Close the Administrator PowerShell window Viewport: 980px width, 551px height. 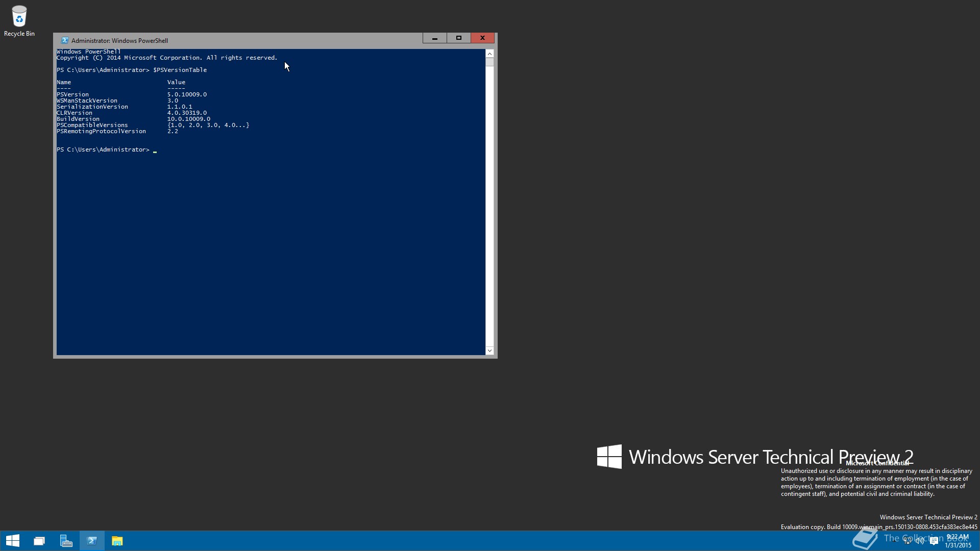[482, 38]
